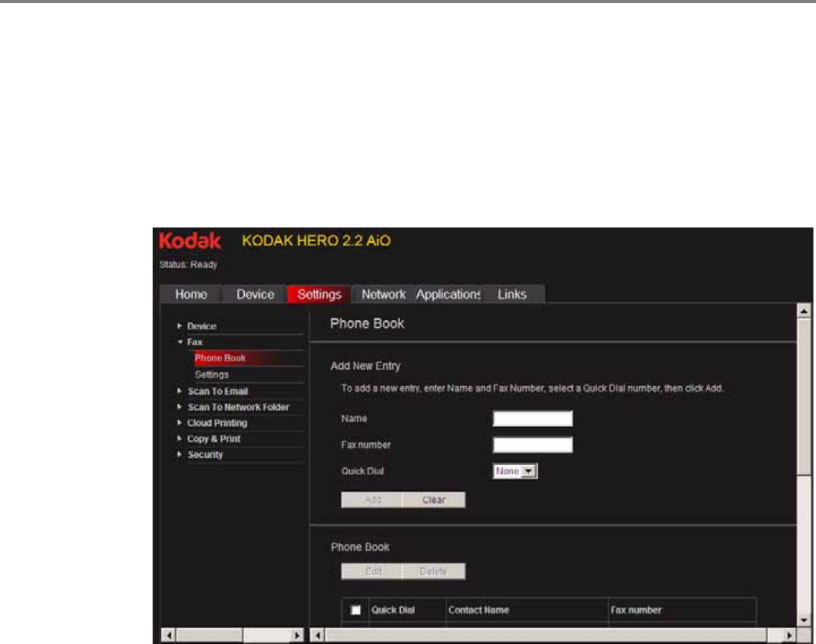Click the Clear button
816x644 pixels.
tap(434, 500)
